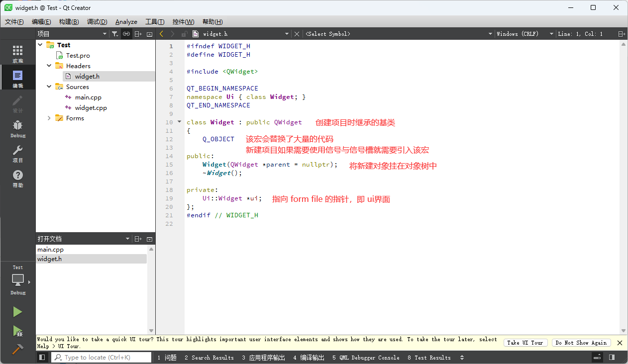Screen dimensions: 628x364
Task: Open the 2 Search Results pane
Action: [209, 358]
